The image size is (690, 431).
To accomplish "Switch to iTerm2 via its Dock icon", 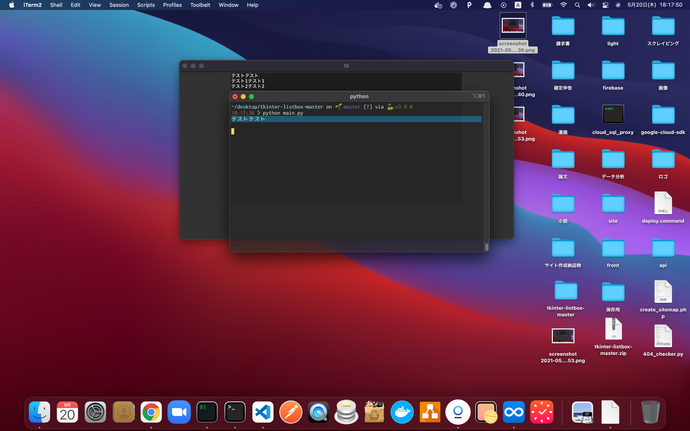I will click(x=207, y=412).
